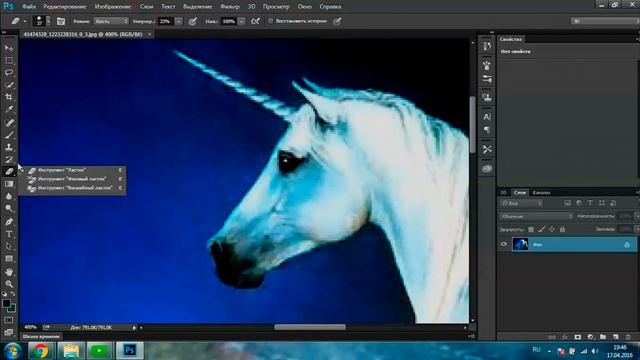Open the Файл menu
The image size is (640, 360).
pos(29,7)
